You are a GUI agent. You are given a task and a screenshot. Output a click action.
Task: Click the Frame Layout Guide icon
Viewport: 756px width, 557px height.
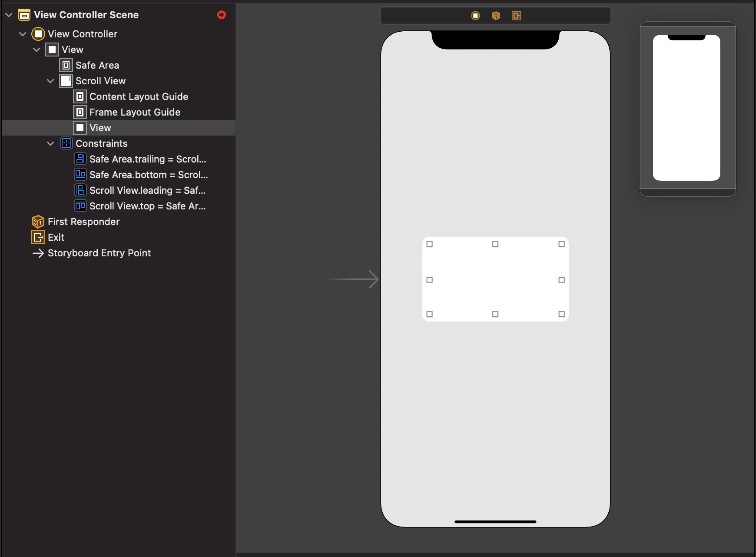click(80, 112)
